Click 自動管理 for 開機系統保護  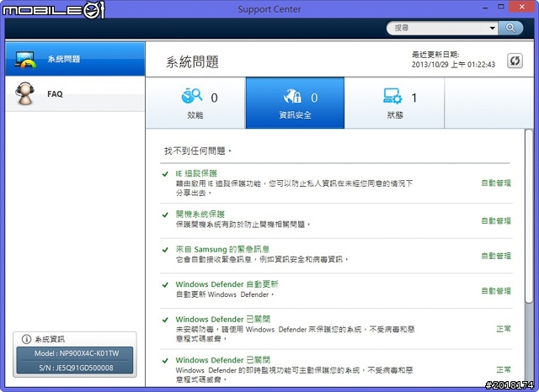(x=496, y=220)
